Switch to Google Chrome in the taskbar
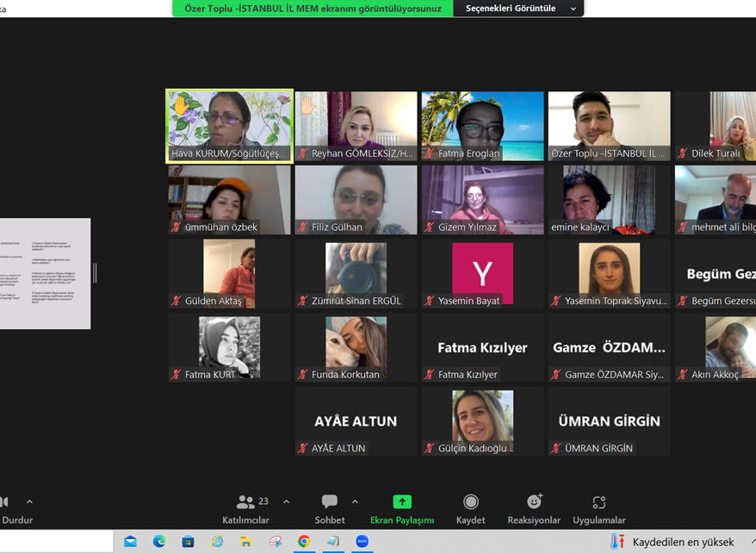756x553 pixels. pyautogui.click(x=304, y=542)
